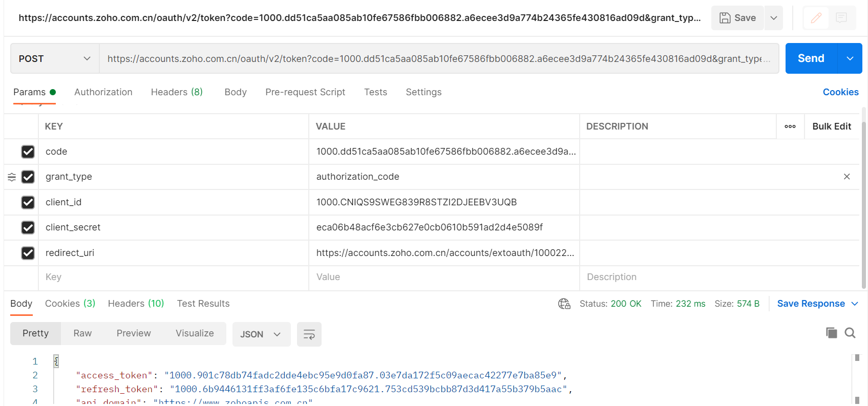The image size is (868, 406).
Task: Click the Size 574 B text
Action: [737, 304]
